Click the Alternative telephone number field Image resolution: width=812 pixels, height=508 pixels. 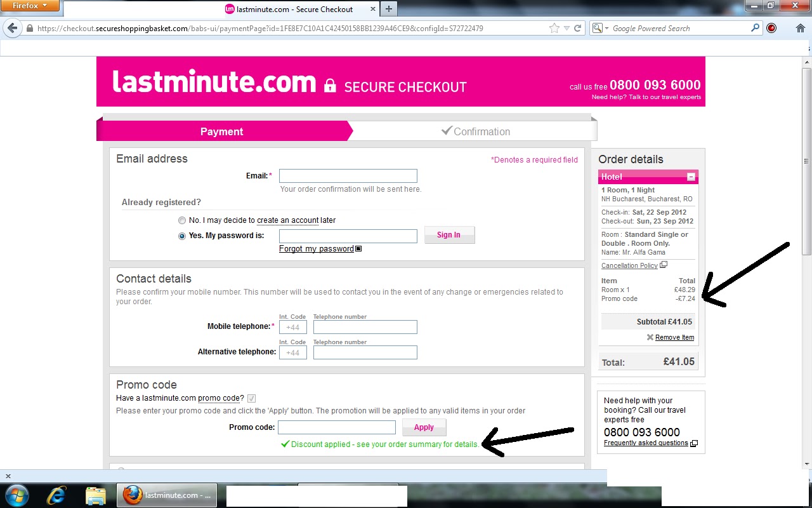pyautogui.click(x=365, y=352)
